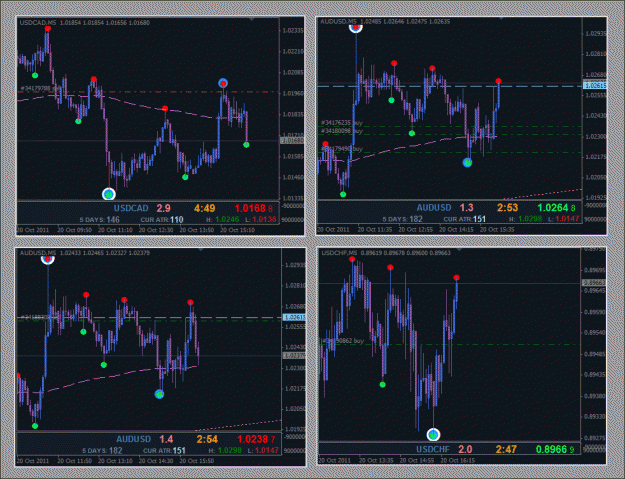Screen dimensions: 625x479
Task: Select blue-ringed red high marker on USDCAD chart
Action: point(223,83)
